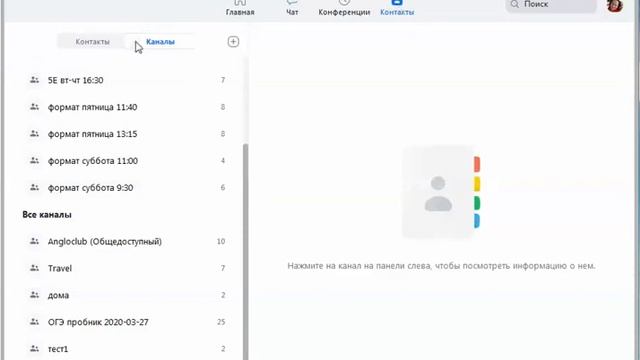Screen dimensions: 640x360
Task: Click into the Поиск search field
Action: 551,5
